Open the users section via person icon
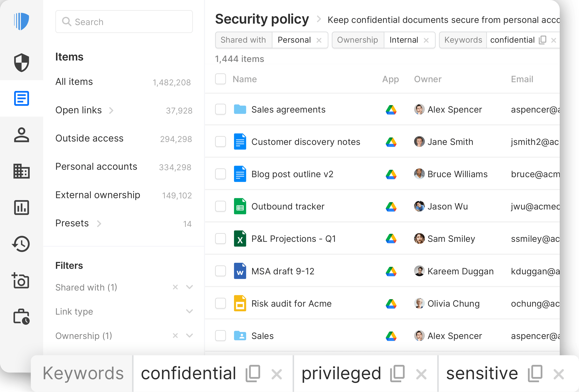Viewport: 579px width, 392px height. pos(21,135)
